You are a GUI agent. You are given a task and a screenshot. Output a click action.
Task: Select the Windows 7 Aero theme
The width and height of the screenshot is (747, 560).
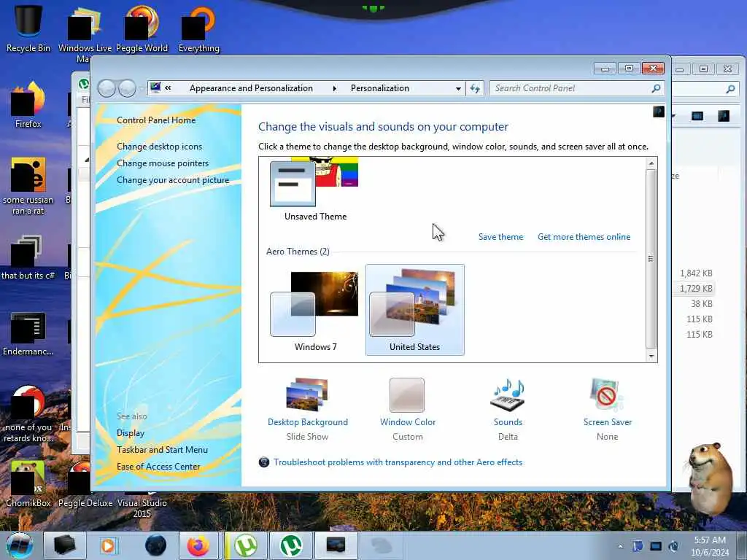tap(315, 309)
